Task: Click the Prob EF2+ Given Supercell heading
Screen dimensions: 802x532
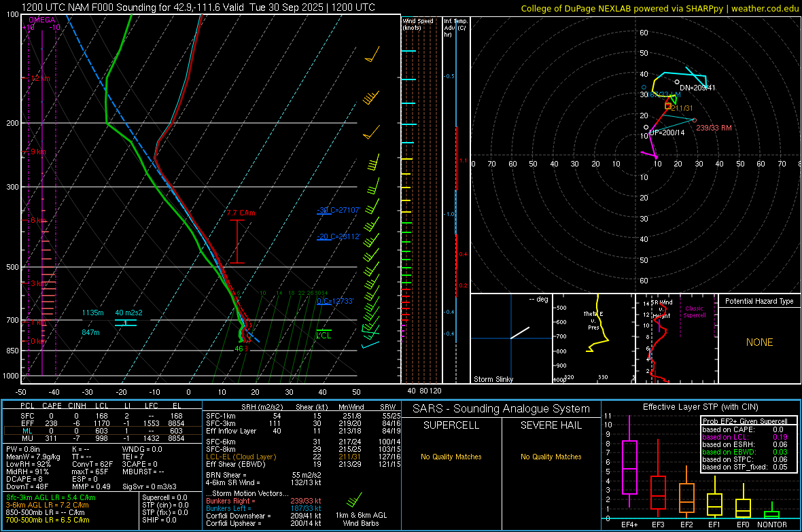Action: click(745, 421)
